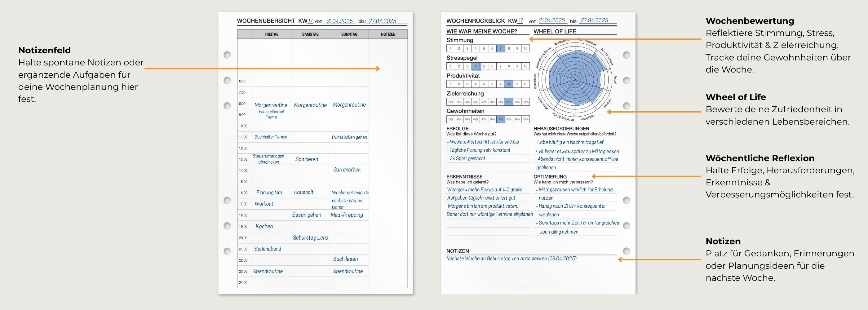Click the Notizenfeld heading on the left
868x310 pixels.
44,50
